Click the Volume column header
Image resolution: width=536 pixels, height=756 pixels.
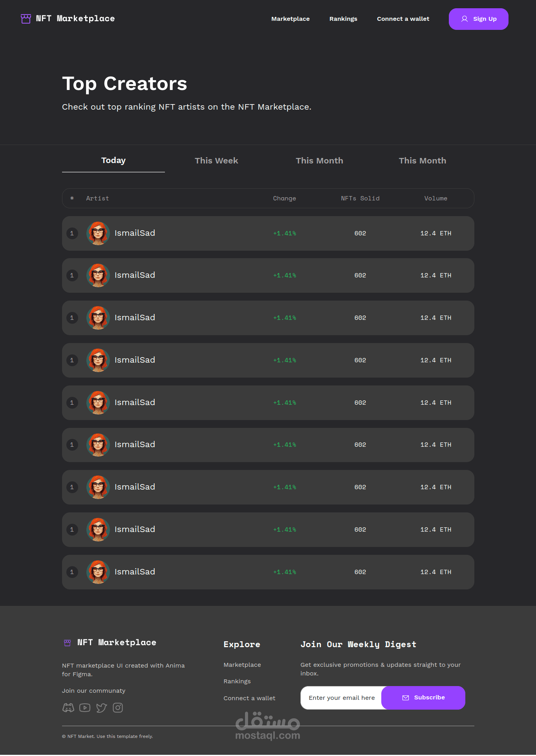[435, 198]
